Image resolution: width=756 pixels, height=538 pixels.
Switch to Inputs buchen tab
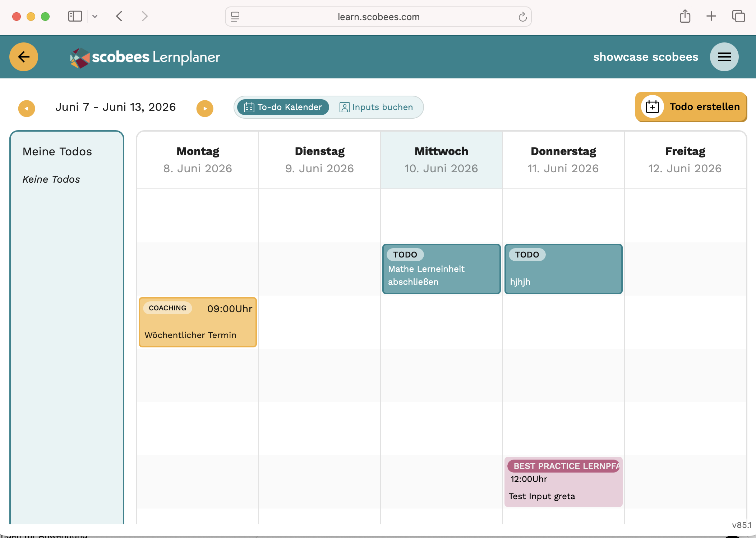click(376, 107)
